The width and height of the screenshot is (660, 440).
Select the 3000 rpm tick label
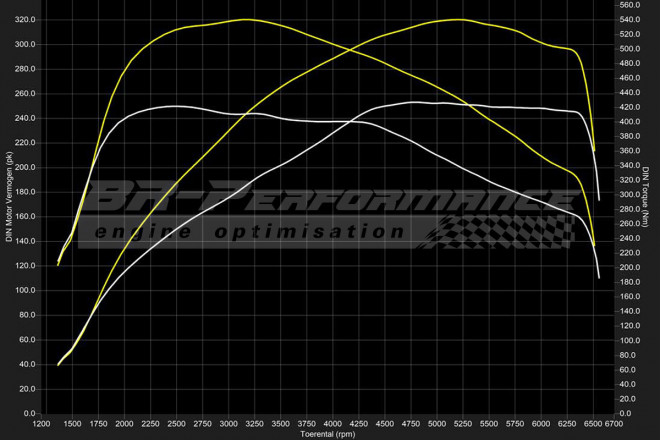[x=229, y=424]
